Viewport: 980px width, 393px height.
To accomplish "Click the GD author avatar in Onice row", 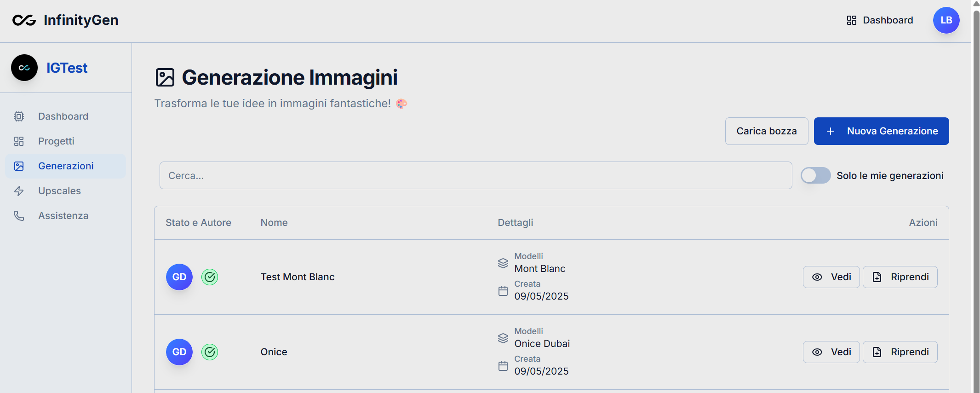I will point(179,352).
